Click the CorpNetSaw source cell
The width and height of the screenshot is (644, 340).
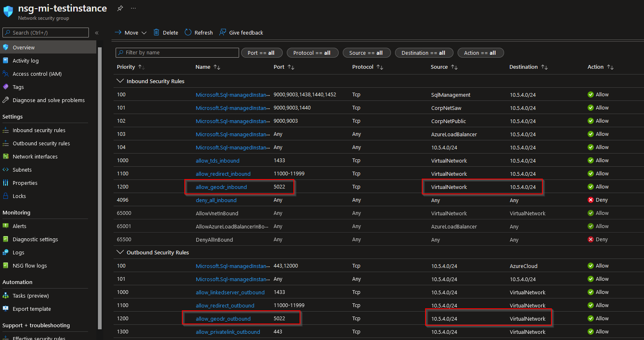click(x=446, y=108)
